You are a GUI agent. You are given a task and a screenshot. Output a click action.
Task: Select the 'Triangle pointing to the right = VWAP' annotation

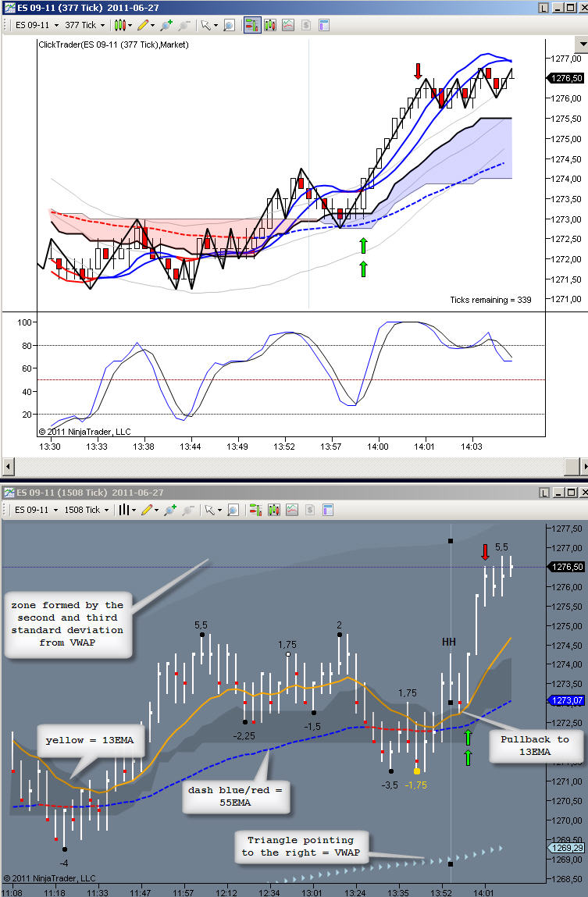tap(301, 846)
